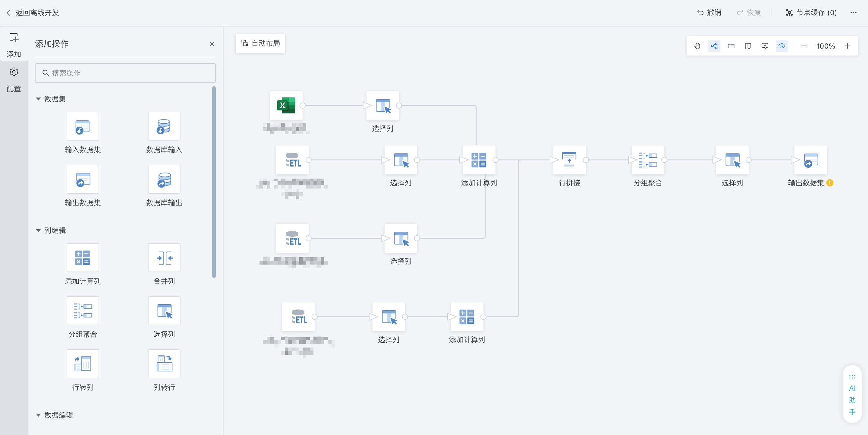Image resolution: width=868 pixels, height=435 pixels.
Task: Select the 选择列 node after Excel node
Action: pos(383,106)
